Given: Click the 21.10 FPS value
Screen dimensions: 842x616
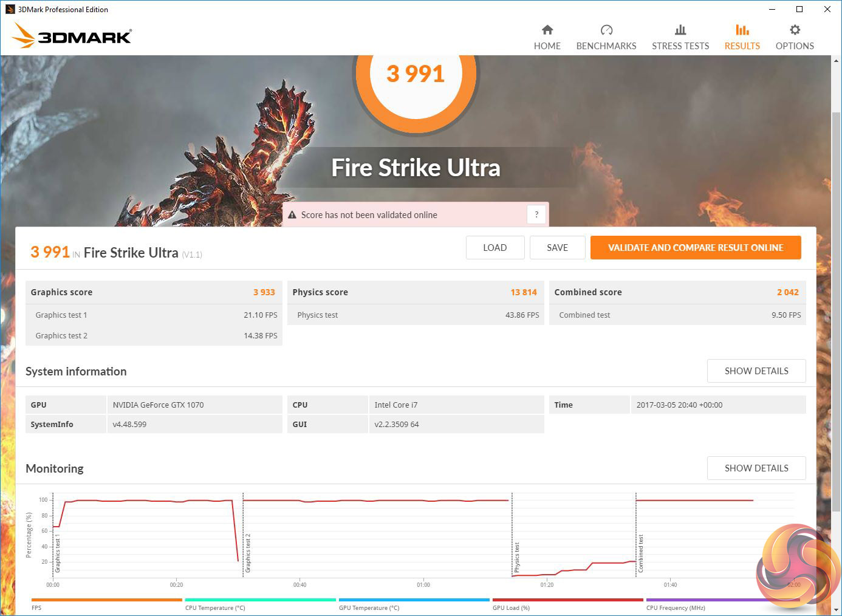Looking at the screenshot, I should 261,315.
